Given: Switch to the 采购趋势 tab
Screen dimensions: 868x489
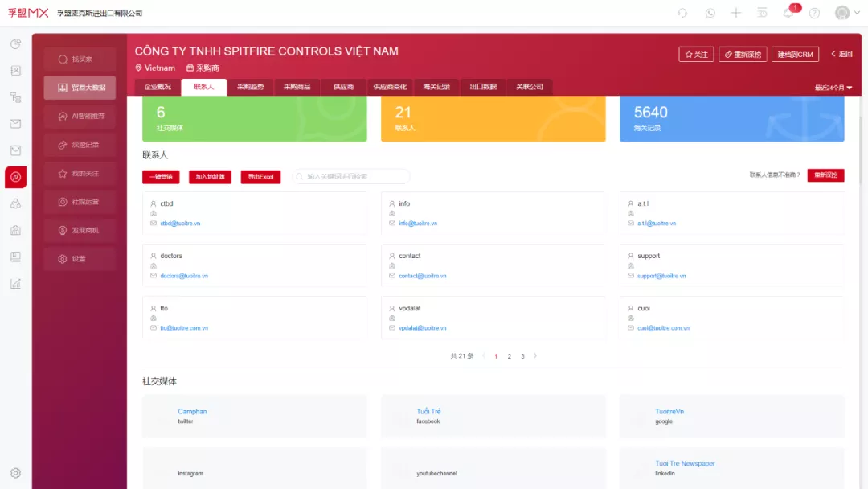Looking at the screenshot, I should (x=250, y=87).
